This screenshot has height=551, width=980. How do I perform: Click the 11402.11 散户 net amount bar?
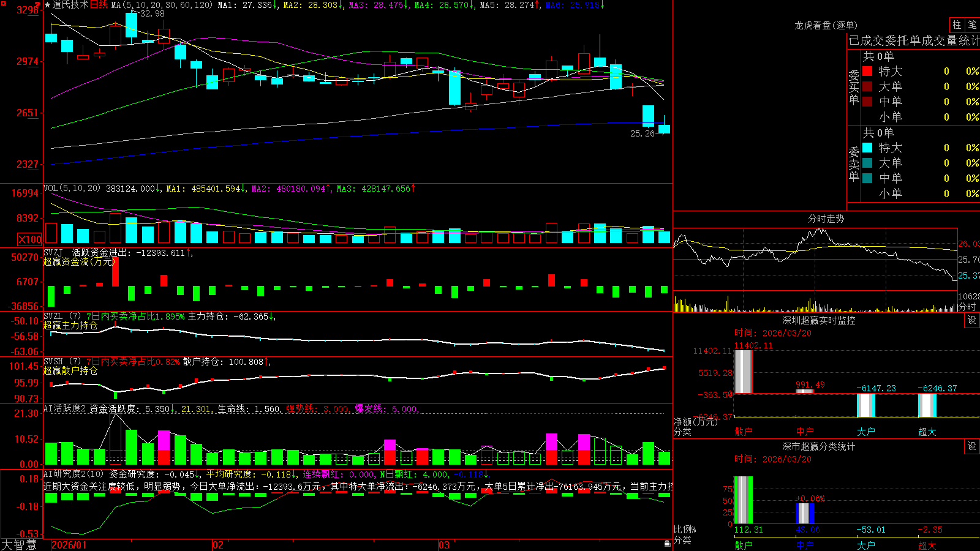pyautogui.click(x=743, y=372)
